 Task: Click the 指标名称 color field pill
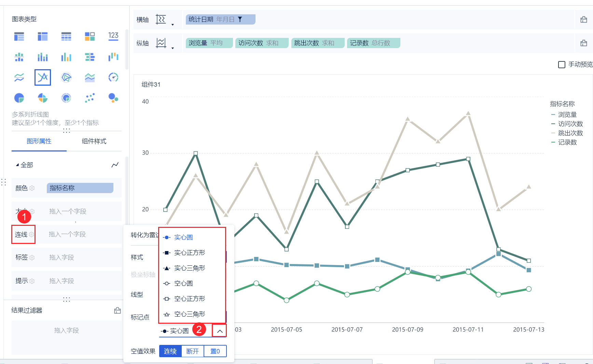coord(80,188)
